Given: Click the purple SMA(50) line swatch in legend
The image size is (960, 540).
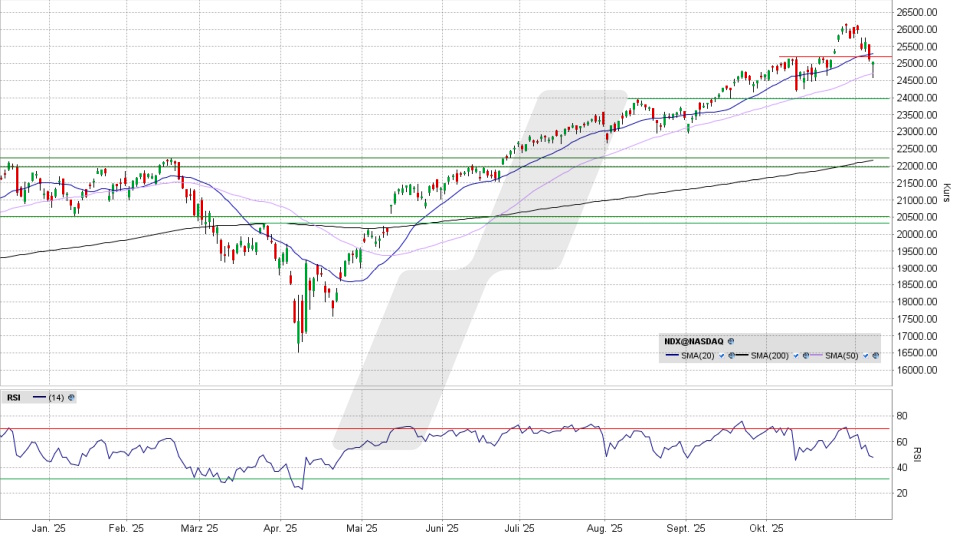Looking at the screenshot, I should click(x=816, y=356).
